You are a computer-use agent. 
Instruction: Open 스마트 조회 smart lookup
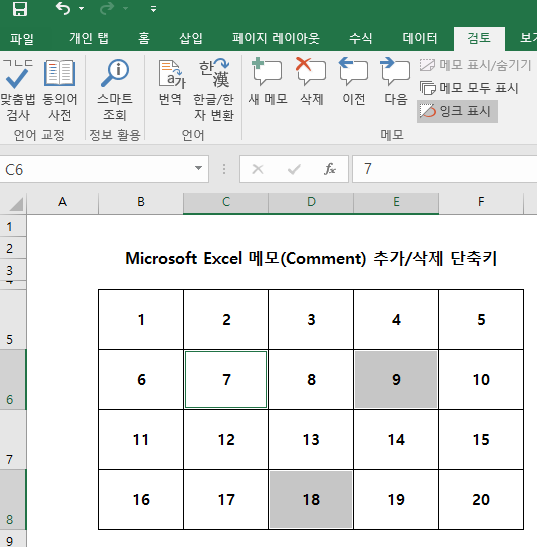(115, 91)
